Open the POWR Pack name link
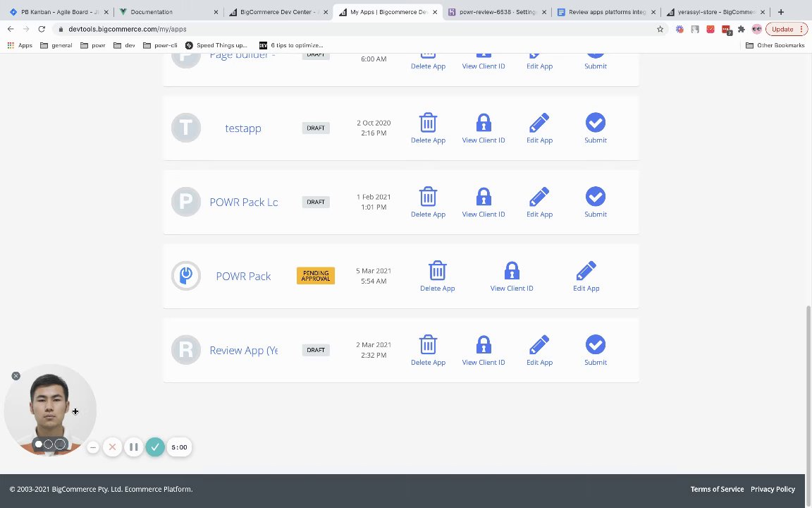 243,277
